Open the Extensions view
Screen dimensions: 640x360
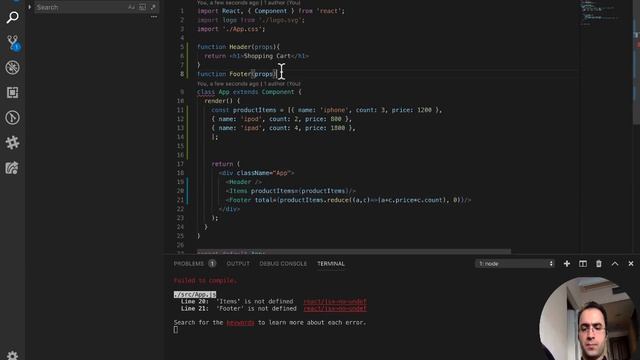[x=12, y=93]
